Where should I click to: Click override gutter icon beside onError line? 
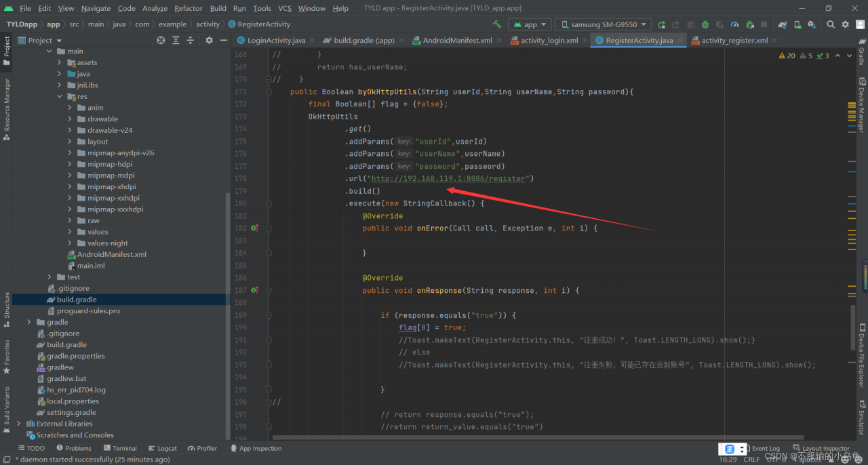click(x=255, y=228)
